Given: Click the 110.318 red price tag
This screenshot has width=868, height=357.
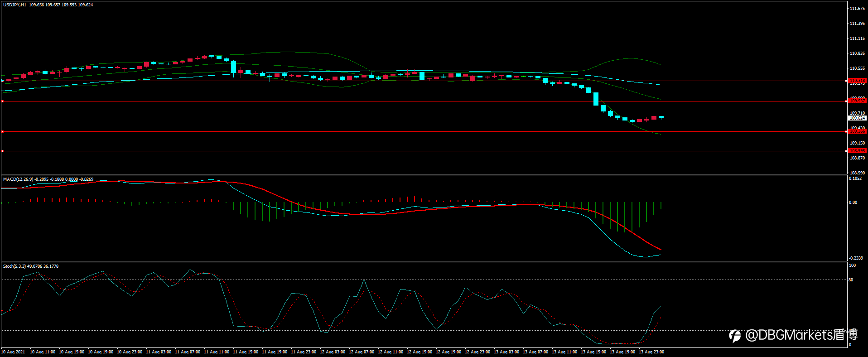Looking at the screenshot, I should (857, 81).
